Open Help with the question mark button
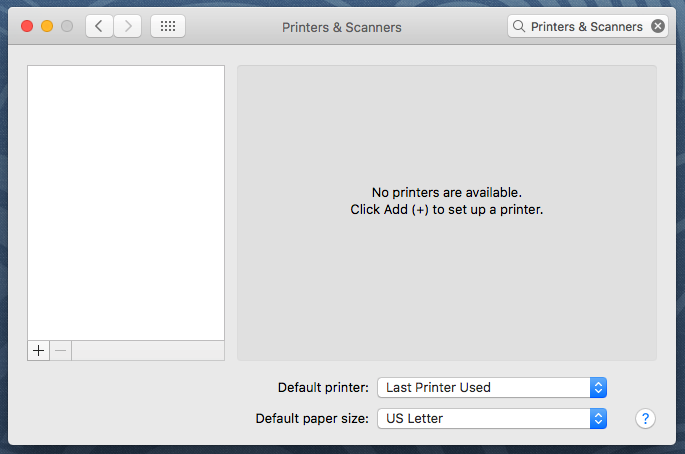 (x=646, y=418)
